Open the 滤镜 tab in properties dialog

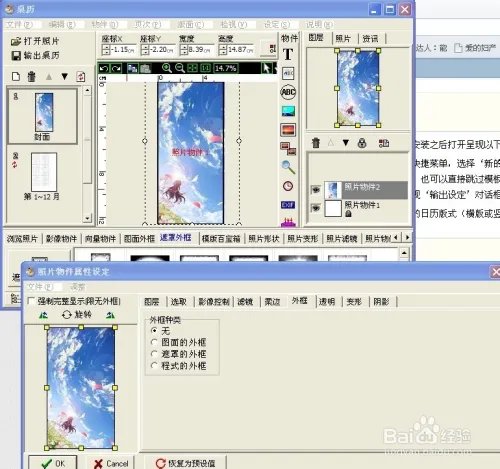[x=245, y=302]
